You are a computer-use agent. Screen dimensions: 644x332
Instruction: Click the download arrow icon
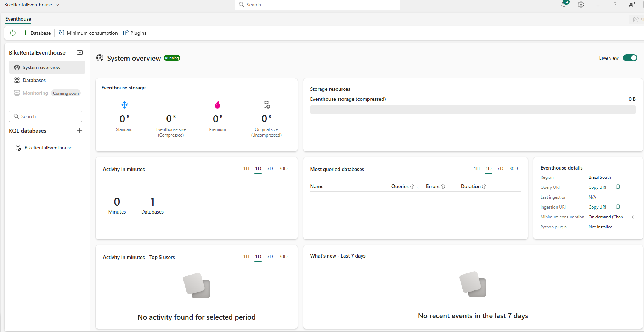point(598,5)
